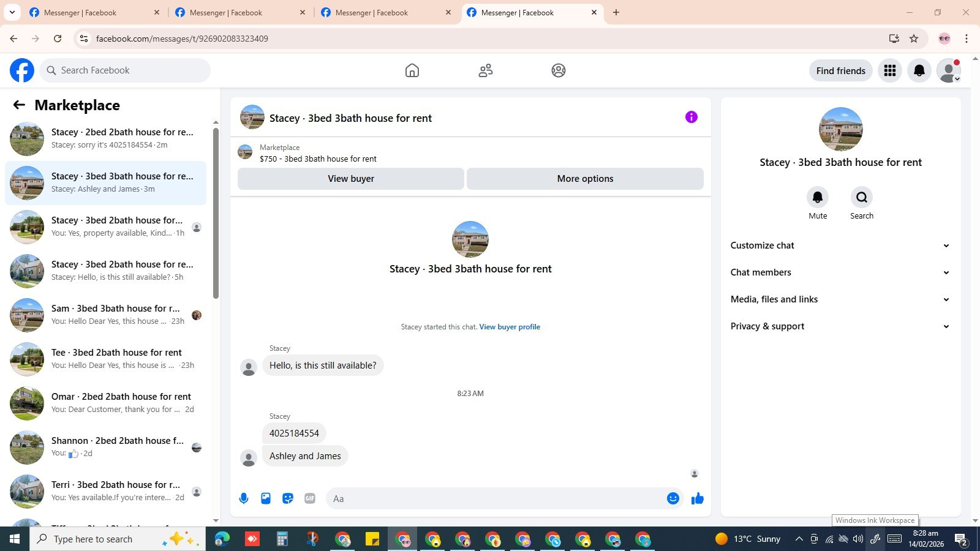
Task: Open Chrome's three-dot menu
Action: (967, 39)
